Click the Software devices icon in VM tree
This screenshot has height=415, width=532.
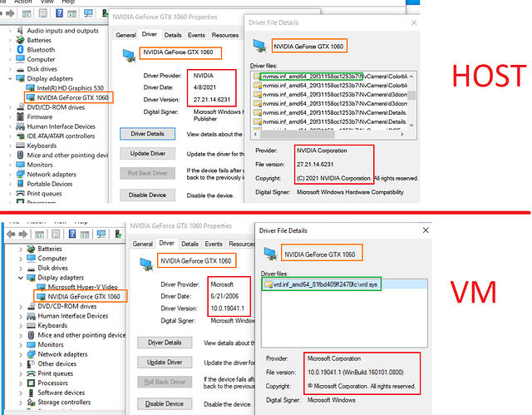[31, 393]
